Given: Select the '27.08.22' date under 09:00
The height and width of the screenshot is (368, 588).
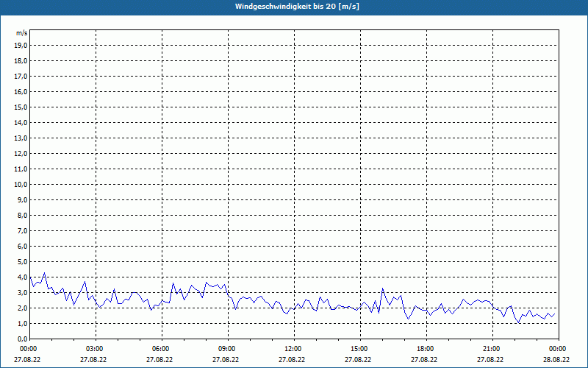Looking at the screenshot, I should click(x=226, y=359).
